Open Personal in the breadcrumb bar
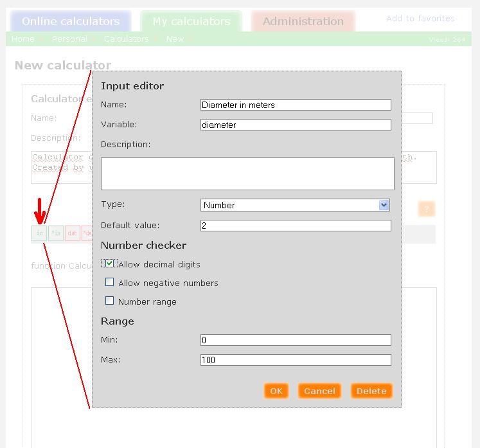The width and height of the screenshot is (480, 448). tap(69, 39)
